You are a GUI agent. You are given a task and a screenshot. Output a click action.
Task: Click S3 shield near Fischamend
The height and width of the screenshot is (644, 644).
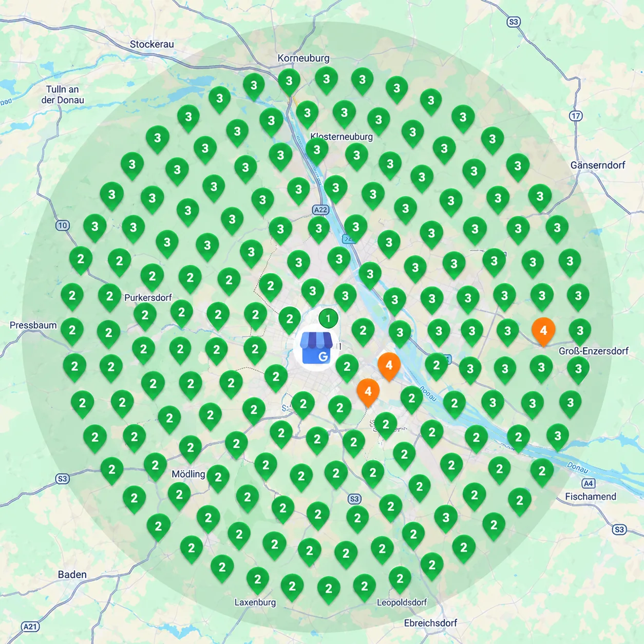[x=619, y=529]
